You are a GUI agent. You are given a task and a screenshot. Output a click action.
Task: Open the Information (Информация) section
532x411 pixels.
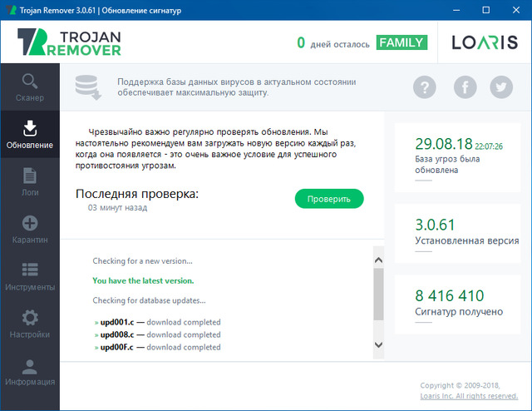pyautogui.click(x=30, y=373)
